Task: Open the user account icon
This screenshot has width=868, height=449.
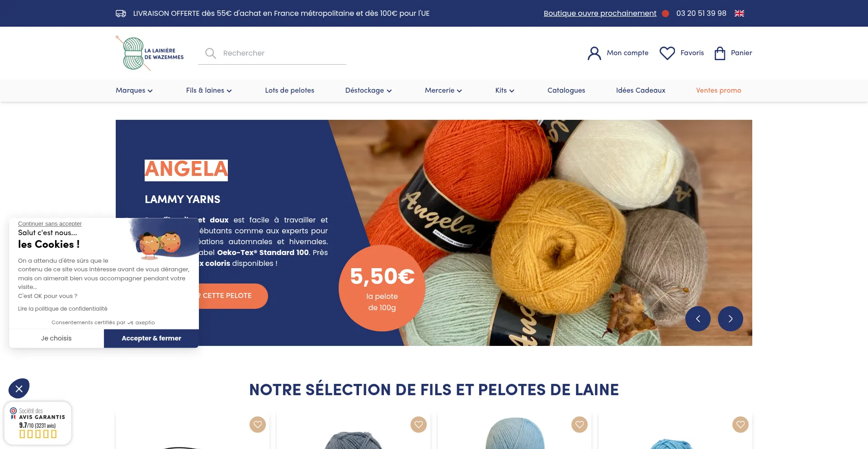Action: pyautogui.click(x=594, y=53)
